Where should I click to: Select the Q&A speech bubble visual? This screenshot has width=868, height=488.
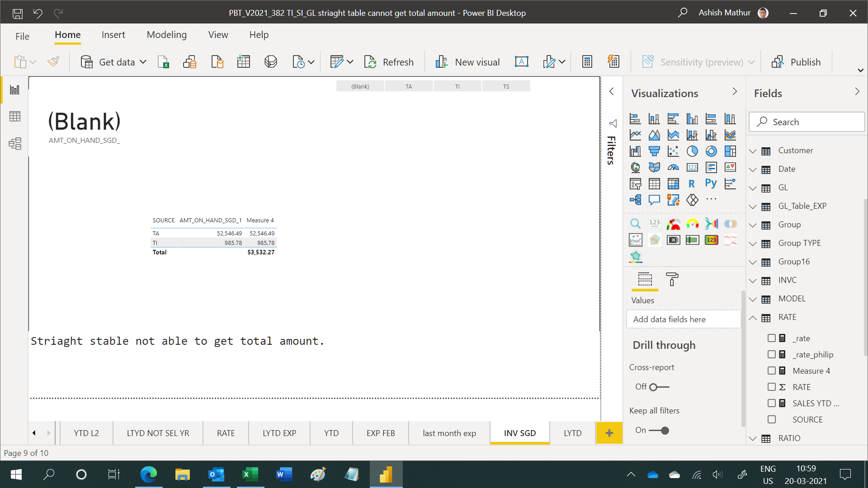coord(654,200)
